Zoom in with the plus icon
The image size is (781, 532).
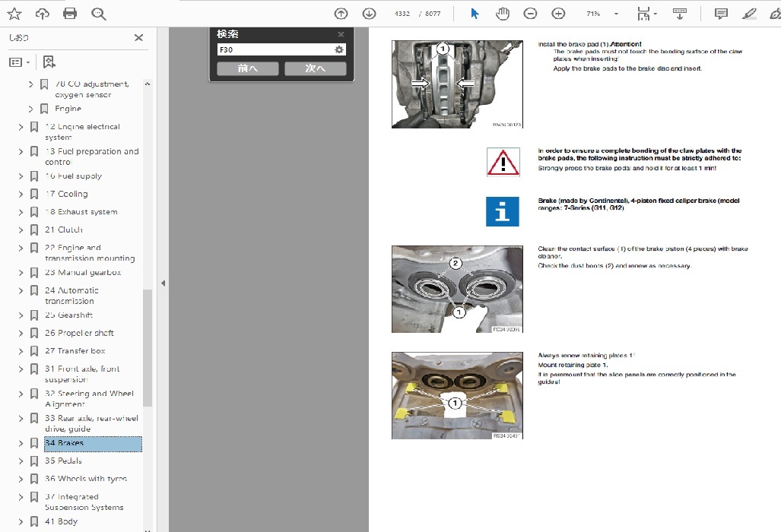pyautogui.click(x=558, y=14)
